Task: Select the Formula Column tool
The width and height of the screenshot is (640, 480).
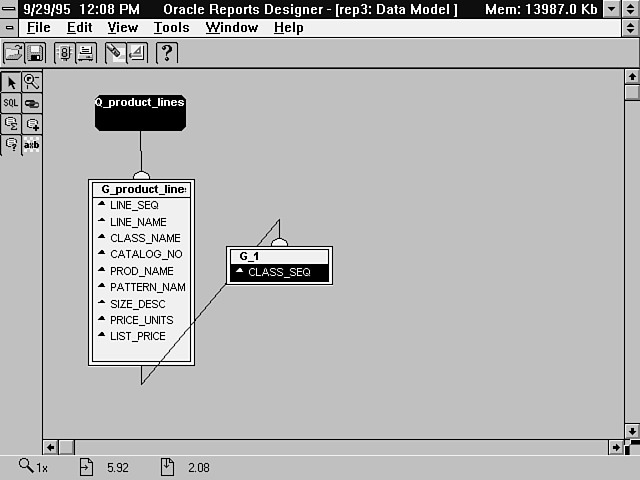Action: pos(32,124)
